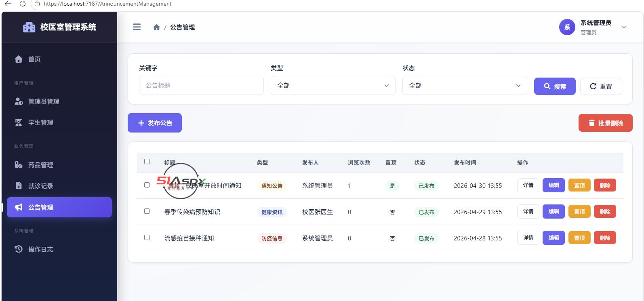The width and height of the screenshot is (644, 301).
Task: Click the 通知公告 type tag
Action: [272, 186]
